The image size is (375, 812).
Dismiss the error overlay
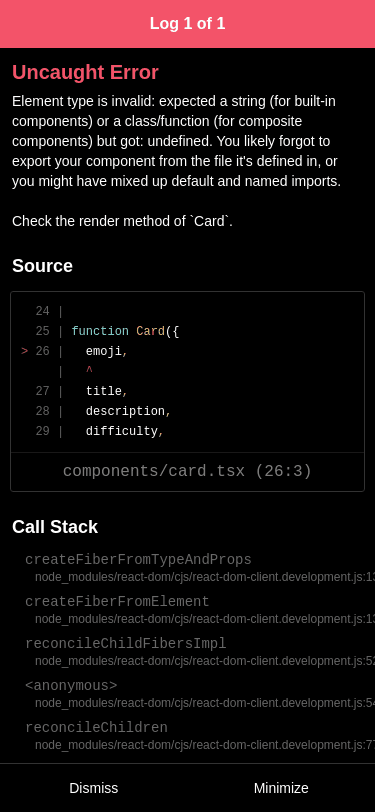click(x=94, y=788)
